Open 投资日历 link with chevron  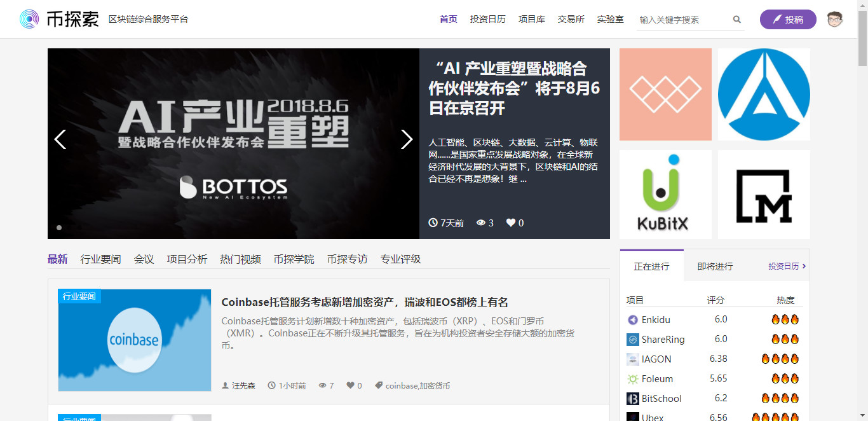pyautogui.click(x=787, y=266)
